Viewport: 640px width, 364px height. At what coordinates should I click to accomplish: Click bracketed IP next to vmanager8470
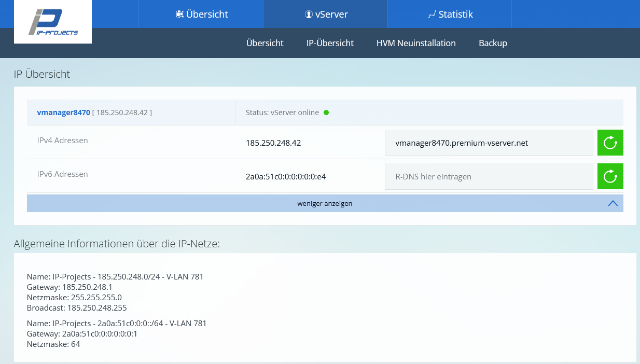[x=122, y=112]
